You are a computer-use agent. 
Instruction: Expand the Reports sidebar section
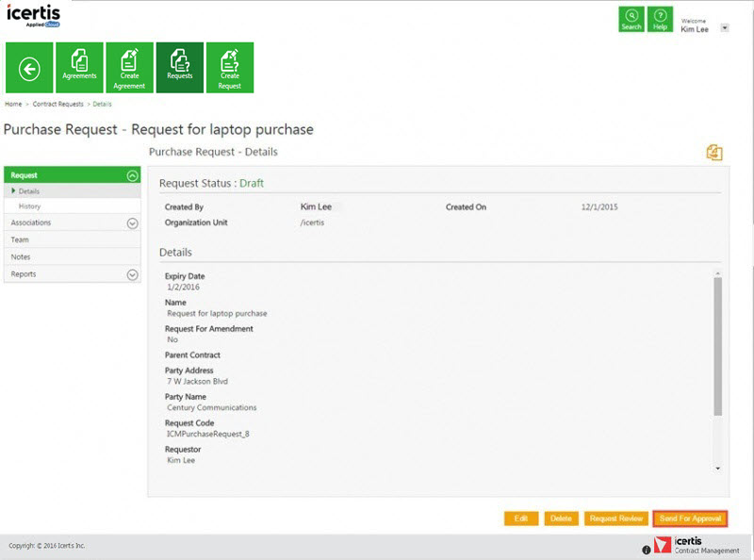tap(132, 274)
